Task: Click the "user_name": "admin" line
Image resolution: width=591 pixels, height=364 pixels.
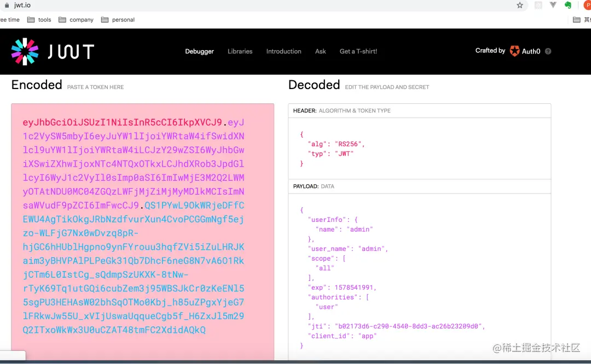Action: [x=348, y=249]
